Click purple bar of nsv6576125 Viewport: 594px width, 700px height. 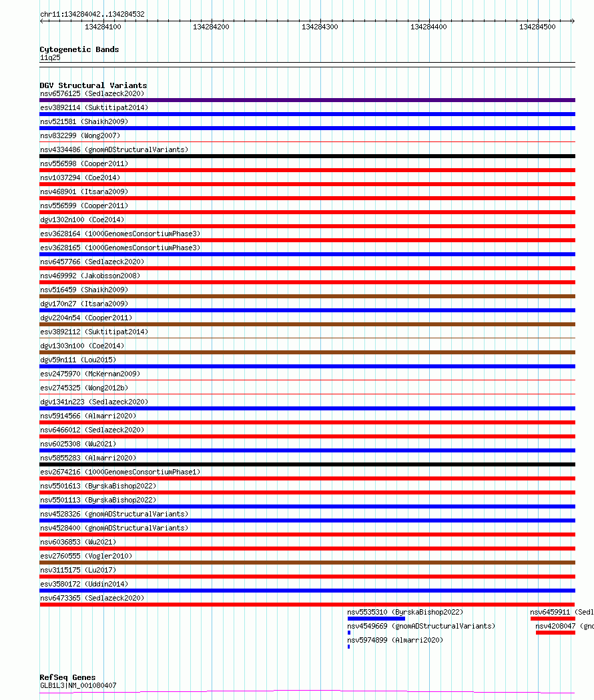(307, 100)
